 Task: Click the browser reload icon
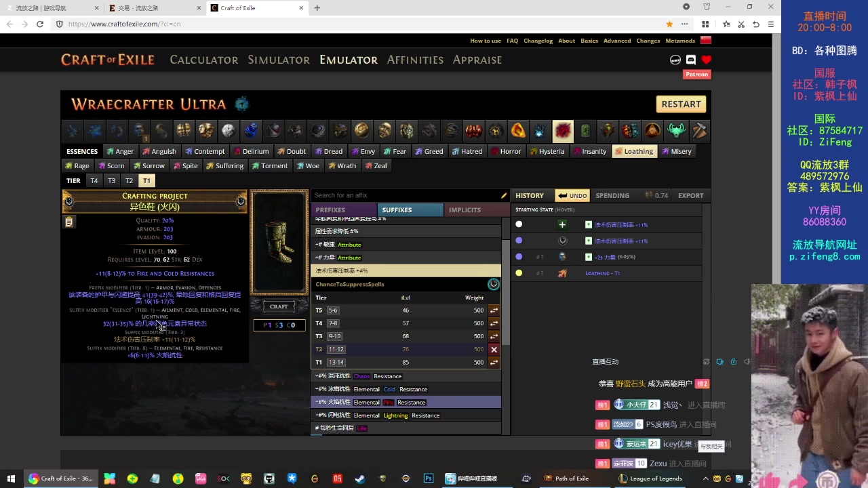click(x=40, y=24)
